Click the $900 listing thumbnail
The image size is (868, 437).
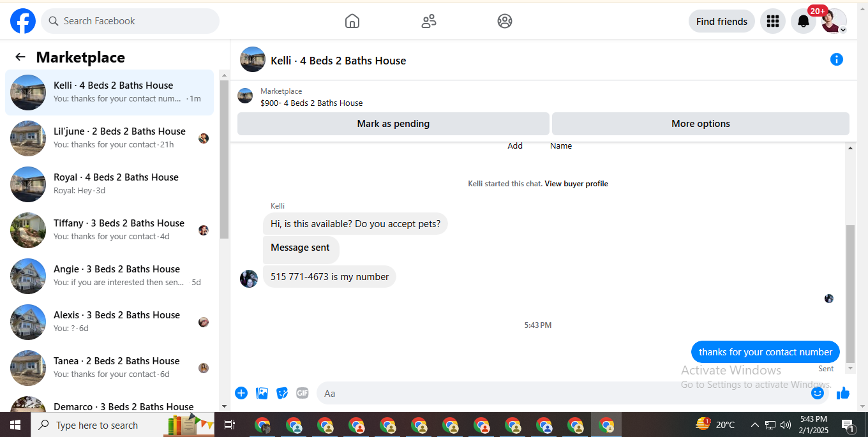pyautogui.click(x=245, y=96)
